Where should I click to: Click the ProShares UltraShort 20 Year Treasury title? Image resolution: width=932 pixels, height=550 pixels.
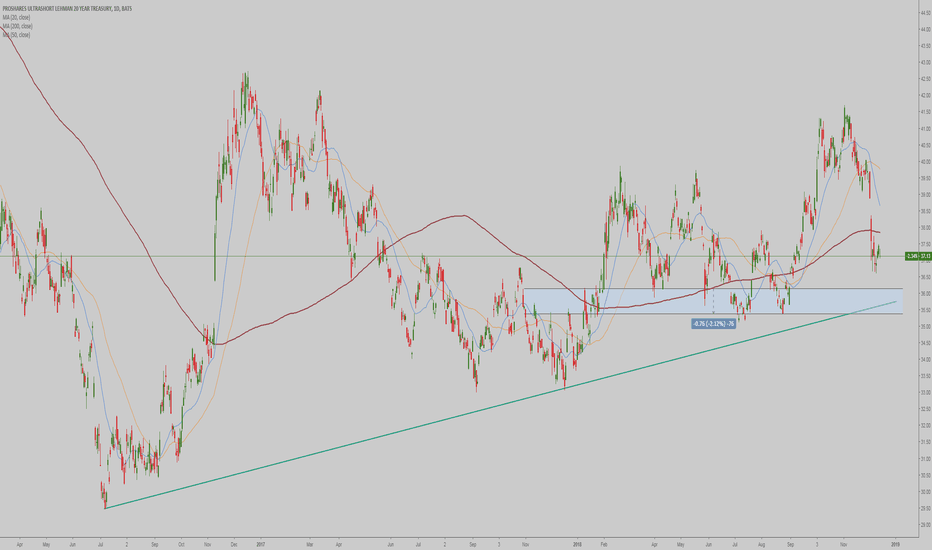click(x=67, y=9)
